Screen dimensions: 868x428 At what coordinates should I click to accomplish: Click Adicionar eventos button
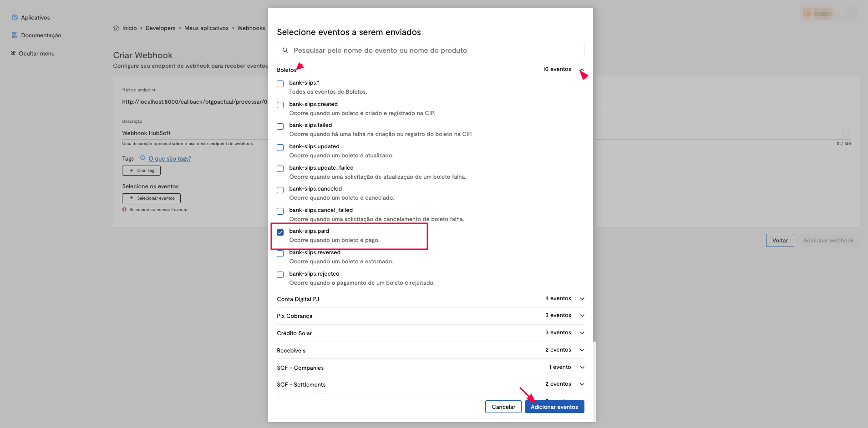click(554, 407)
